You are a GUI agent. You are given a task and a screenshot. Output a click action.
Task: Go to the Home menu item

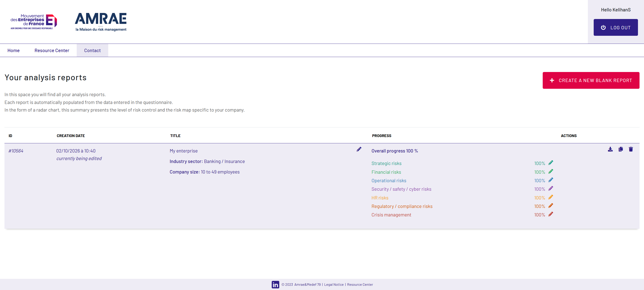coord(13,51)
